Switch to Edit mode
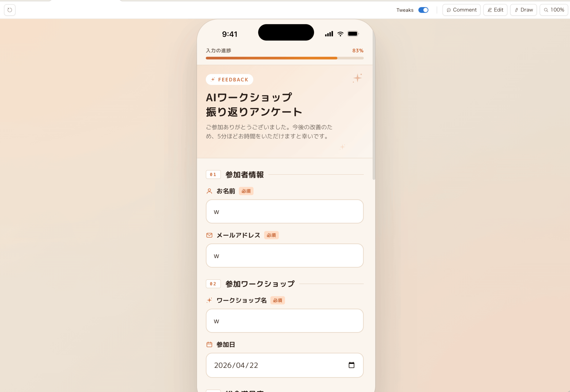The image size is (570, 392). pos(495,10)
